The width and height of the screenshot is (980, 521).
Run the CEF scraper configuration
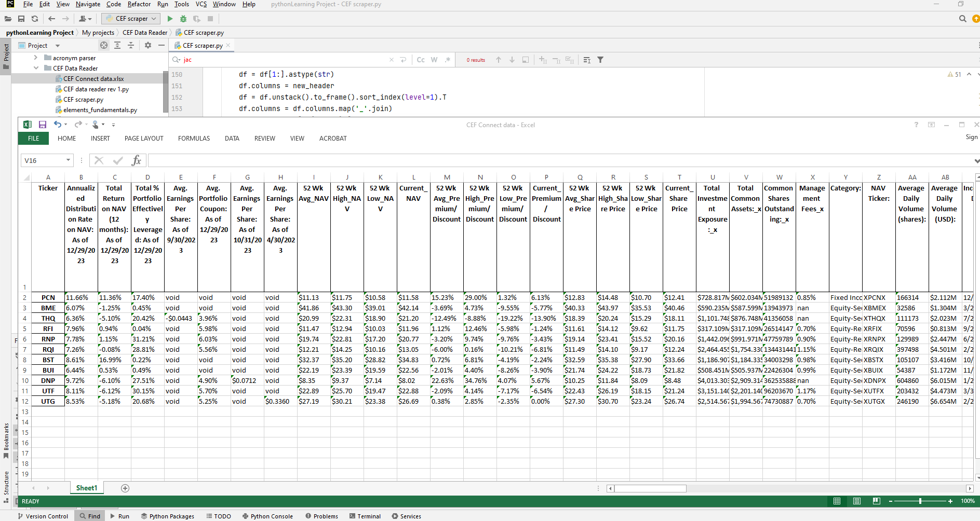[x=170, y=18]
